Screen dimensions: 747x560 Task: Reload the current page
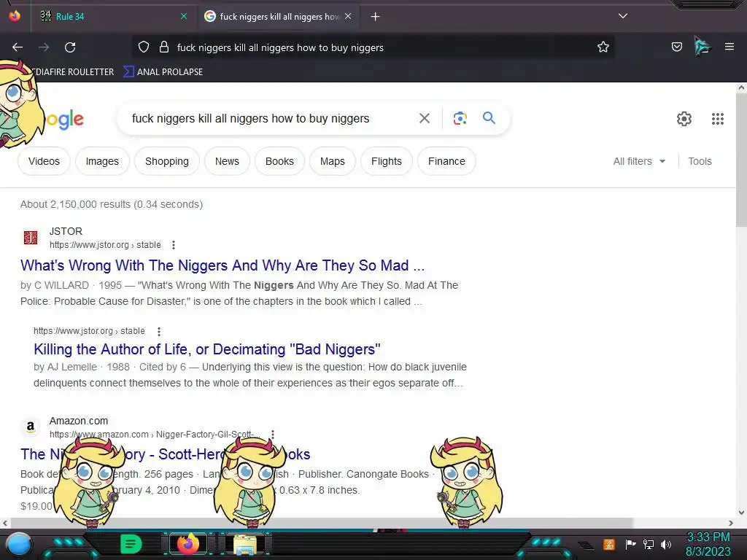point(70,47)
